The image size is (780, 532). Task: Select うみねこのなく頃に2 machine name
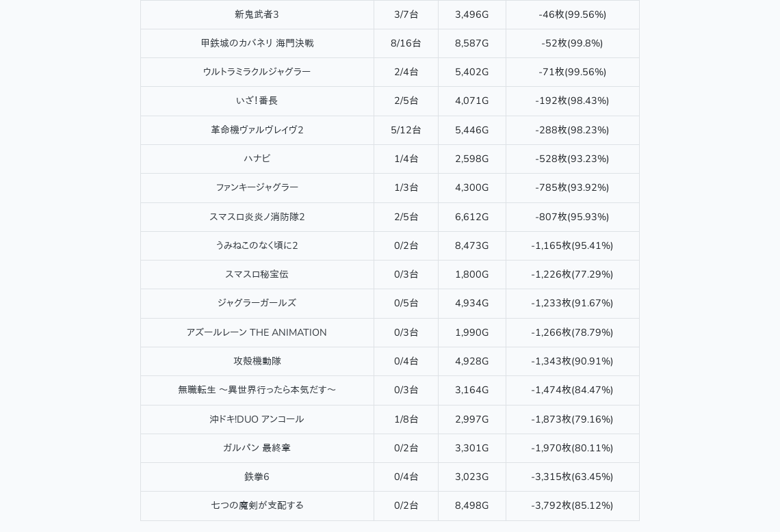[x=257, y=245]
